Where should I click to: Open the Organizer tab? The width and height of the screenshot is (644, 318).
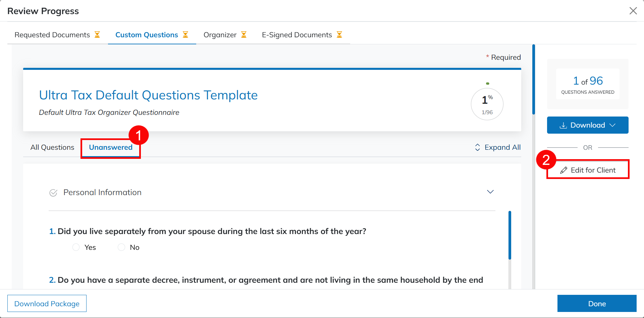pos(220,35)
